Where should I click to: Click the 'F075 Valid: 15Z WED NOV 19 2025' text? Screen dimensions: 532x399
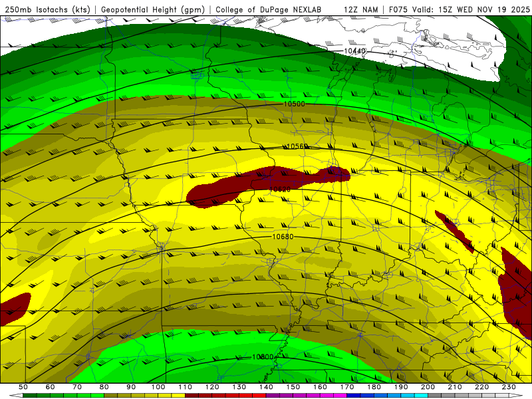459,9
